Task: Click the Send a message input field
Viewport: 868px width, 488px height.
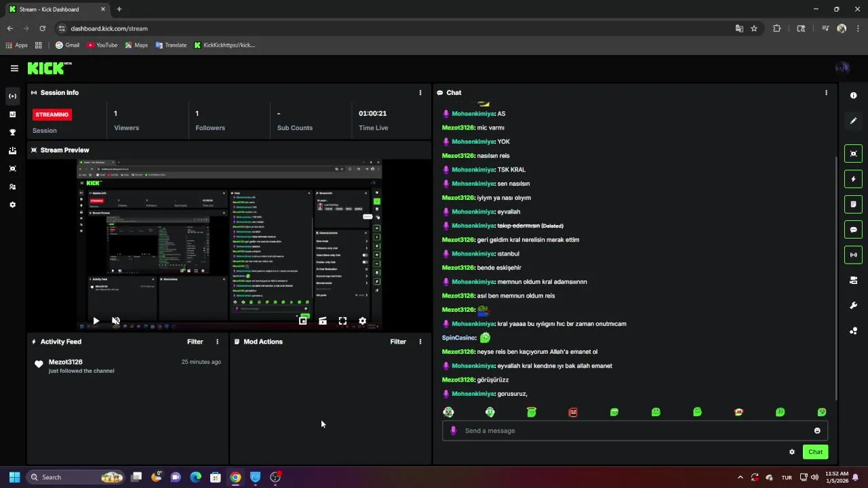Action: [635, 430]
